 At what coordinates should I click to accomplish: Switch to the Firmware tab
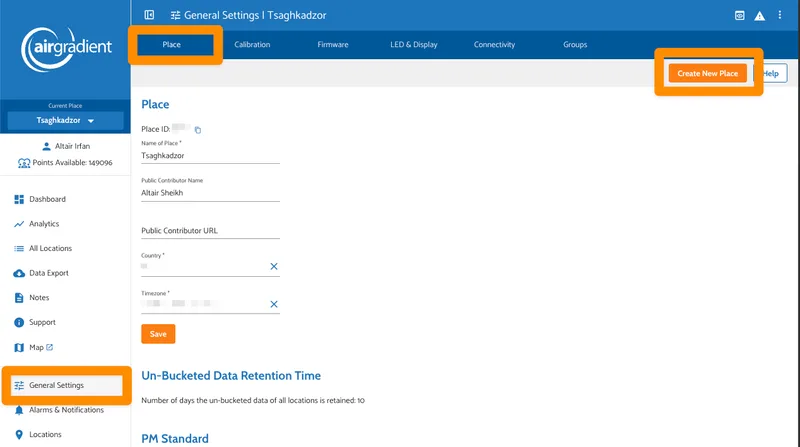[x=333, y=44]
